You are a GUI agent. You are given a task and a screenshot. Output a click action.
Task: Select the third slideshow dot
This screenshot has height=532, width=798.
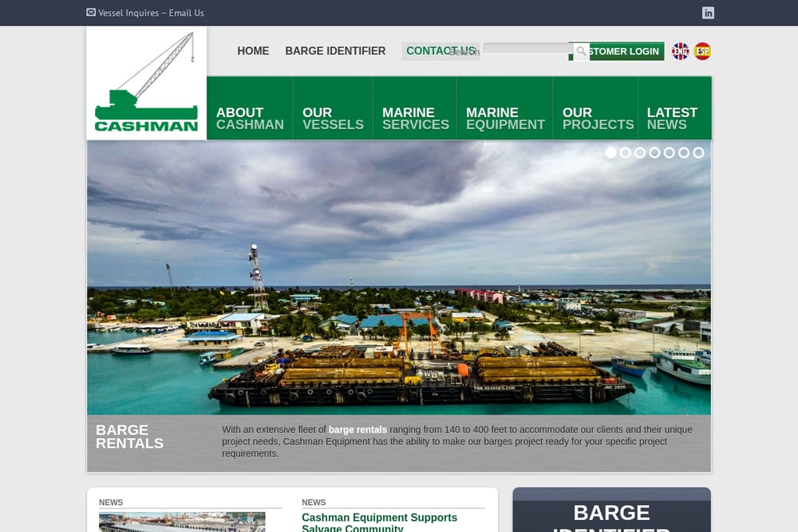[640, 152]
